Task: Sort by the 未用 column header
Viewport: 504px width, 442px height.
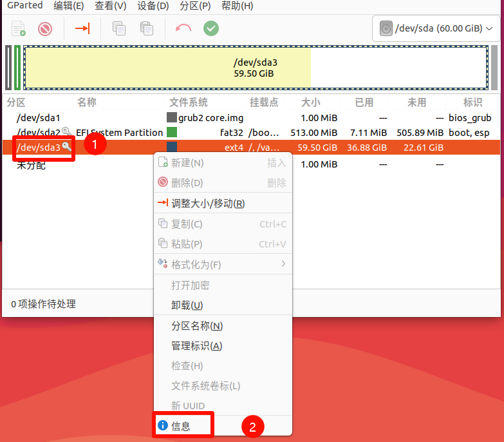Action: pos(417,102)
